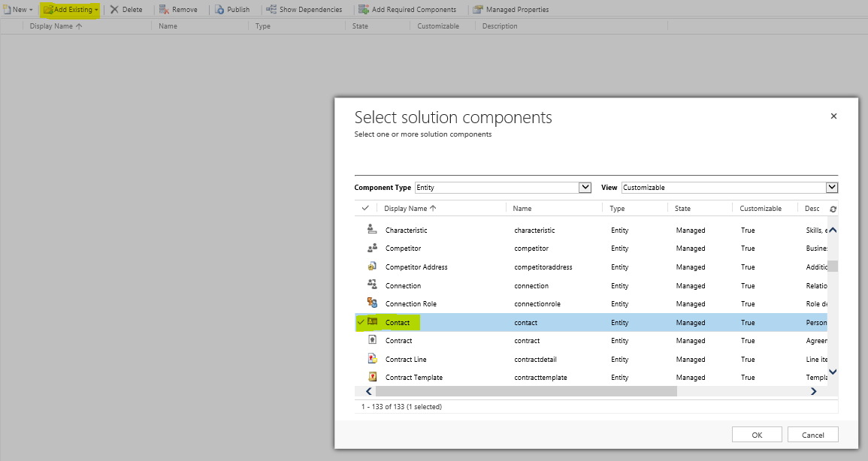Click the OK button
This screenshot has width=868, height=461.
point(757,434)
